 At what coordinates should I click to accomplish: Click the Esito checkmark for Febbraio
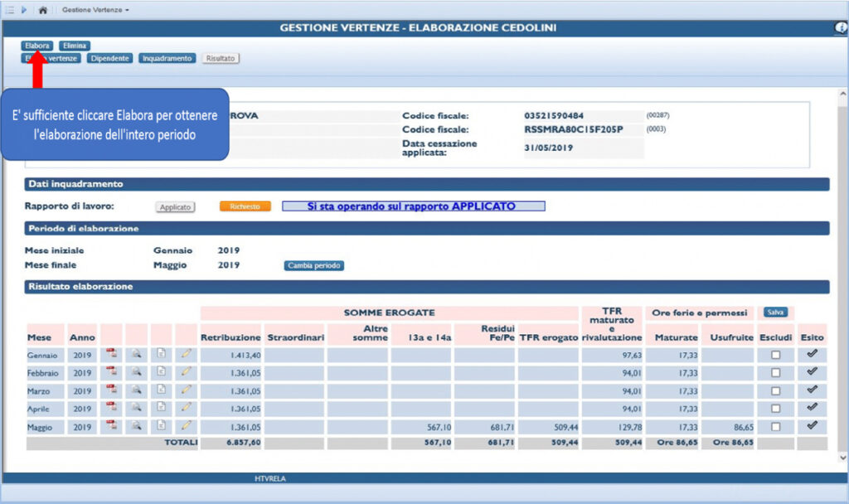812,371
